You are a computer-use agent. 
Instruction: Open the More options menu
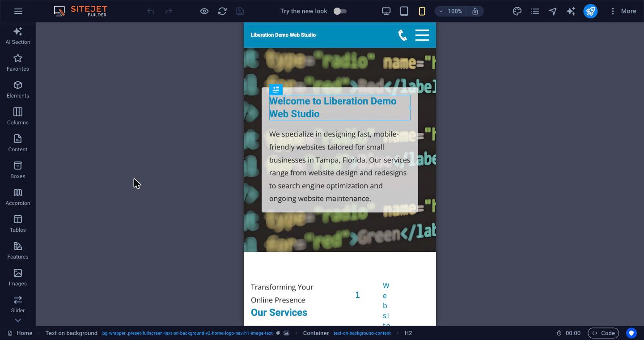pos(623,11)
